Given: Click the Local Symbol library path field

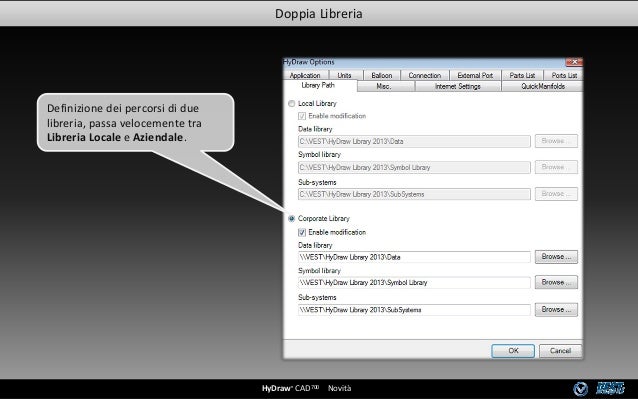Looking at the screenshot, I should coord(414,167).
